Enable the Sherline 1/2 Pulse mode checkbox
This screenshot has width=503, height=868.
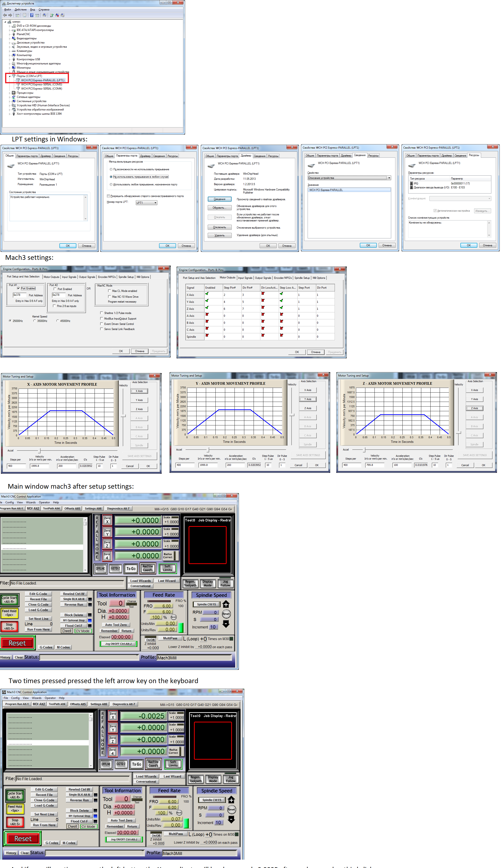101,313
